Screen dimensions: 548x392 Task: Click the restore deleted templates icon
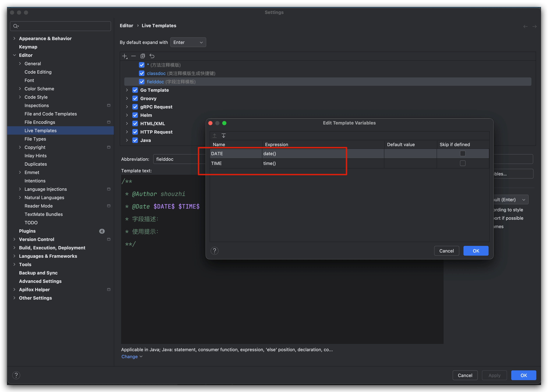(x=152, y=56)
